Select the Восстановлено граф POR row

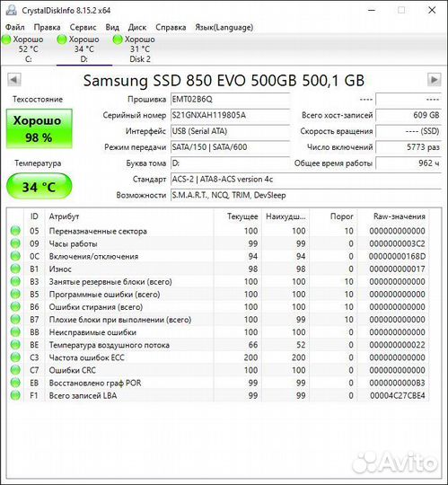218,383
